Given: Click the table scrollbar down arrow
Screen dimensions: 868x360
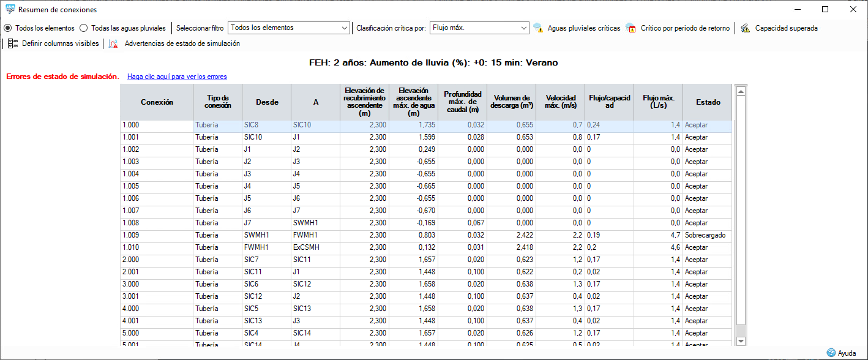Looking at the screenshot, I should click(741, 340).
